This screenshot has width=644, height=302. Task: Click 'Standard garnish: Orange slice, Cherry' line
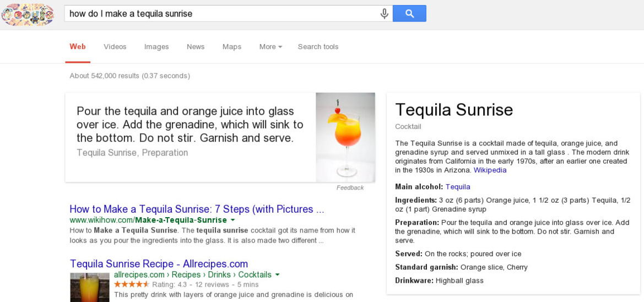click(x=461, y=267)
